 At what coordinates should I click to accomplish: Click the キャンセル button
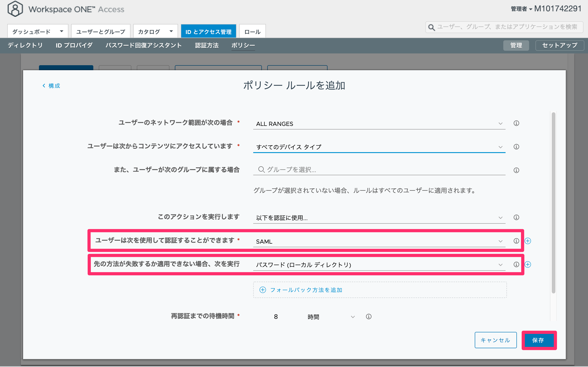click(496, 340)
